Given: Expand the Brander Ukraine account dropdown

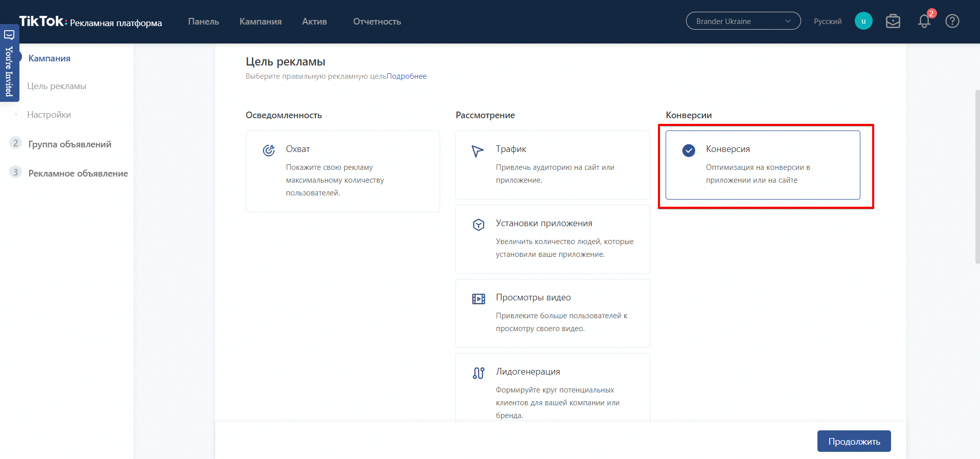Looking at the screenshot, I should 743,21.
